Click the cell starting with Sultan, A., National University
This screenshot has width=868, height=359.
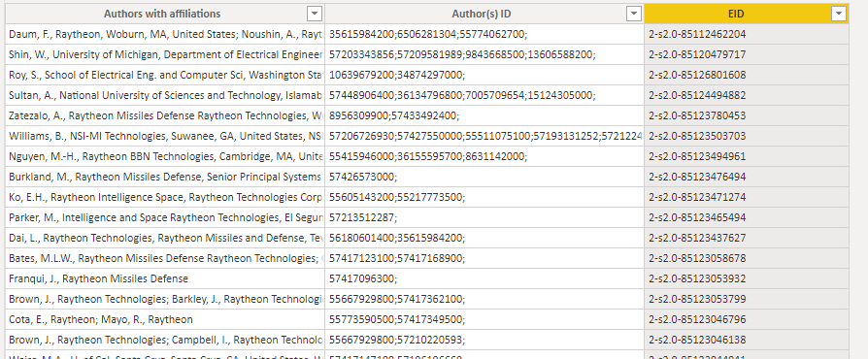tap(165, 96)
